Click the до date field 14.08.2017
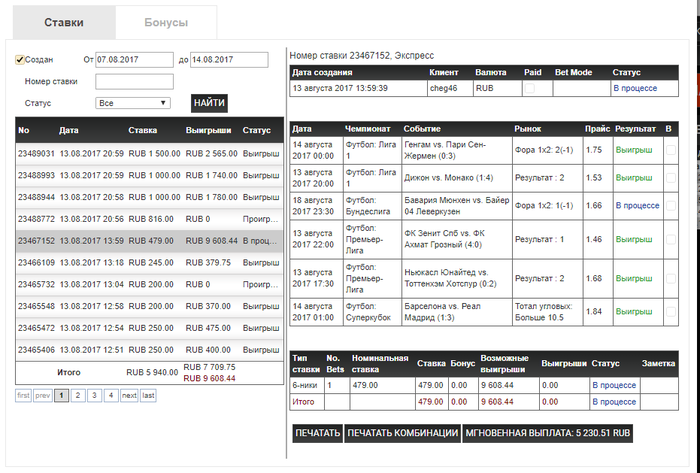This screenshot has height=473, width=700. (229, 60)
